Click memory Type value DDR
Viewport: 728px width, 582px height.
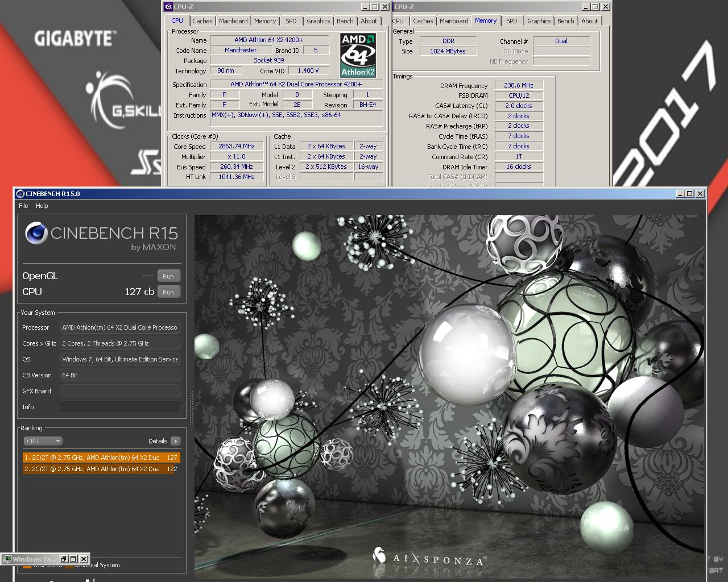448,41
